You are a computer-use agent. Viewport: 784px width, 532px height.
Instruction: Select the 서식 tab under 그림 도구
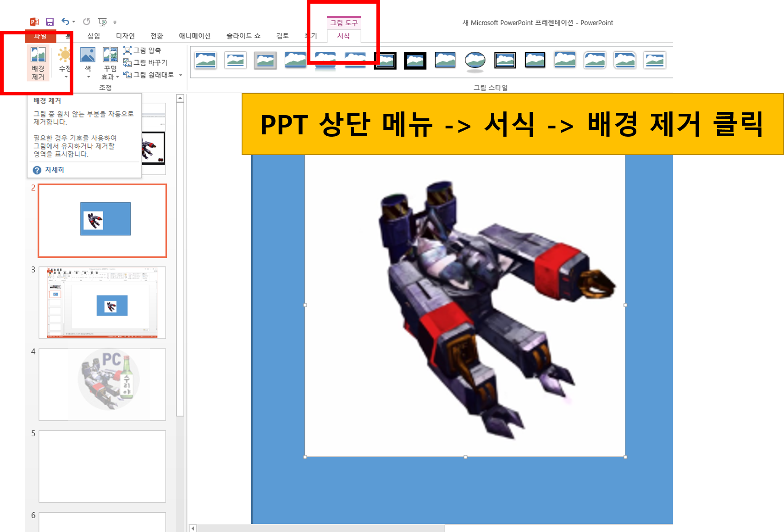click(344, 36)
